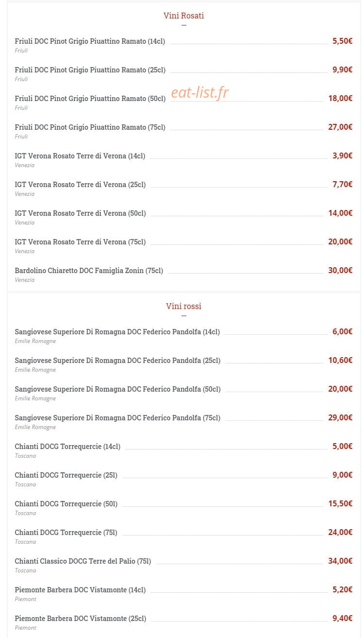This screenshot has height=638, width=364.
Task: Select Chianti Classico DOCG Terre del Palio
Action: (x=83, y=561)
